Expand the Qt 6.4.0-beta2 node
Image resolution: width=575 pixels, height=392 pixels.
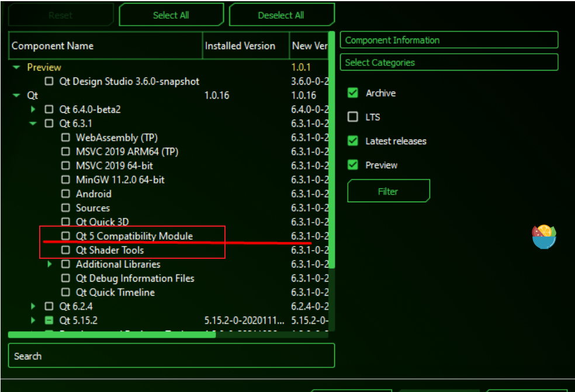click(33, 109)
